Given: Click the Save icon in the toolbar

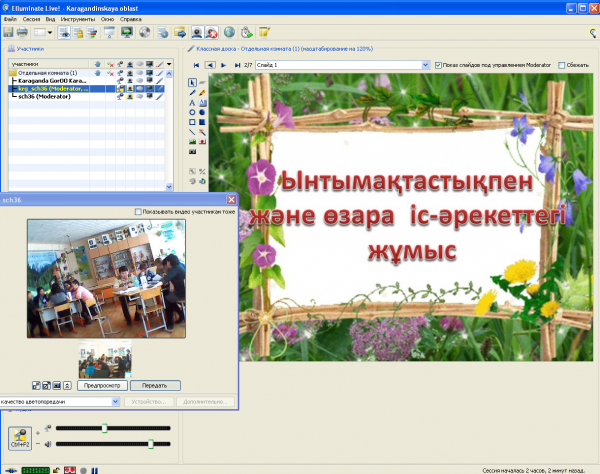Looking at the screenshot, I should point(8,32).
